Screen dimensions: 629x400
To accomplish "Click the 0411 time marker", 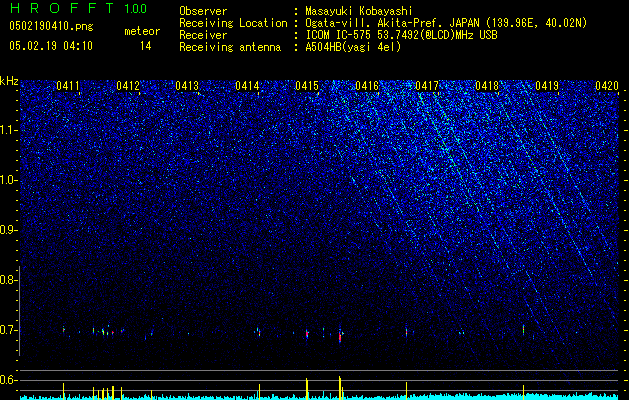I will pos(67,86).
